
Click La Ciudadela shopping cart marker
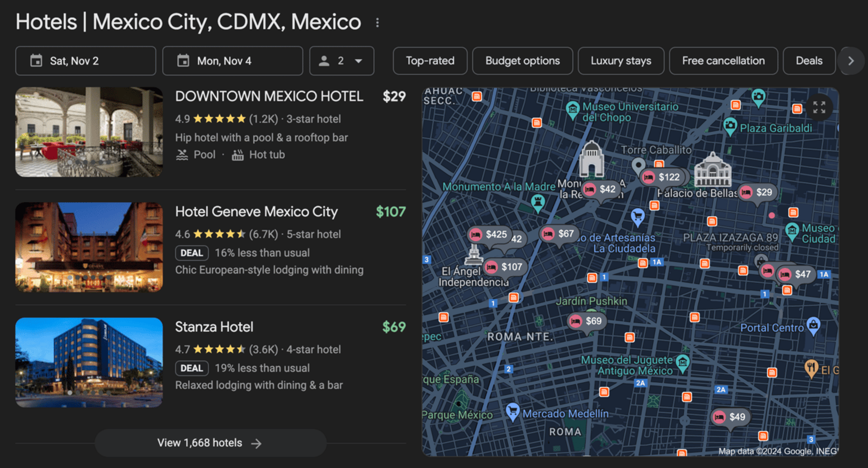tap(637, 218)
